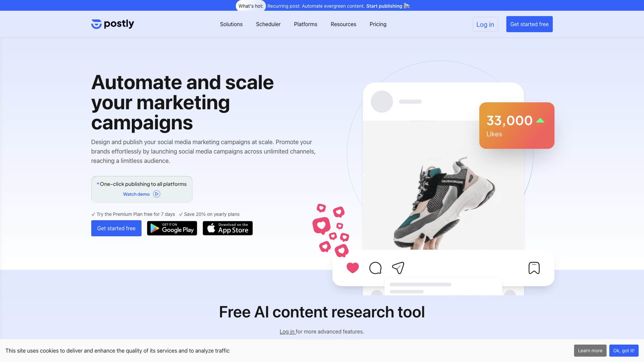Open the Pricing menu item

point(378,24)
